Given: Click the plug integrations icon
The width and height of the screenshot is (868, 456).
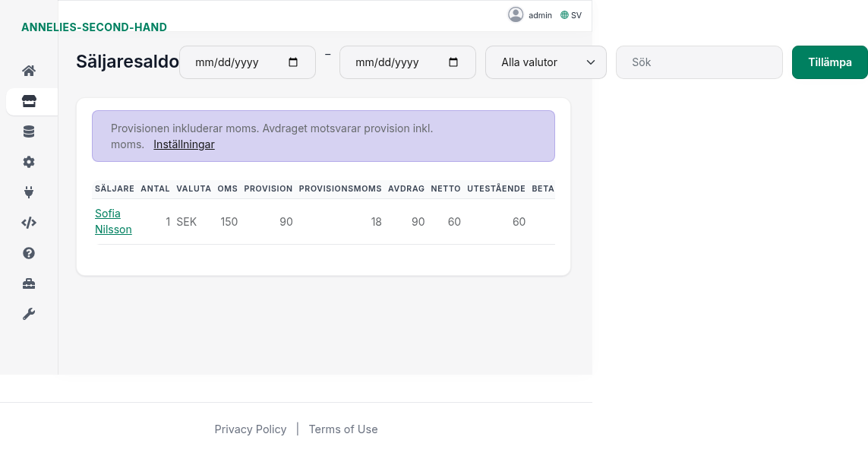Looking at the screenshot, I should tap(29, 192).
